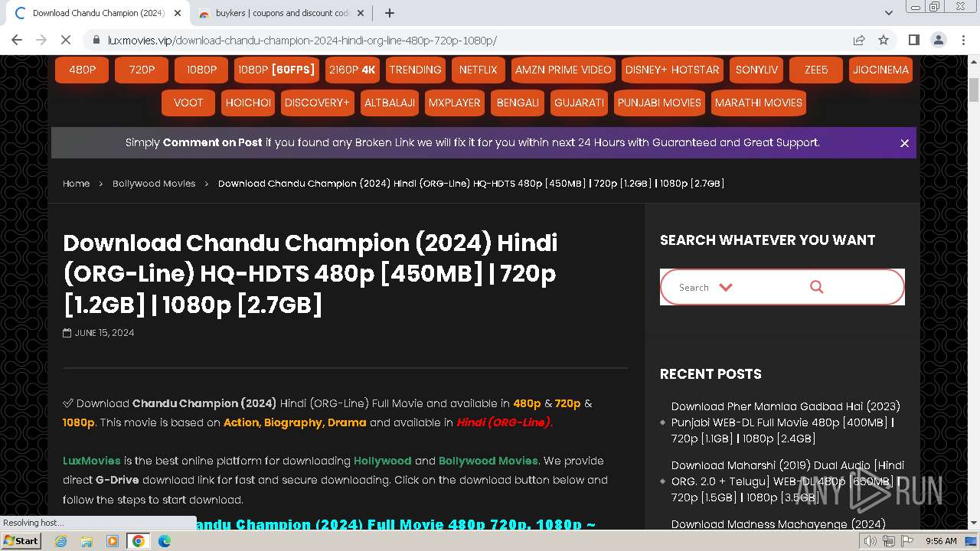Image resolution: width=980 pixels, height=551 pixels.
Task: Open the Chrome profile avatar
Action: click(938, 40)
